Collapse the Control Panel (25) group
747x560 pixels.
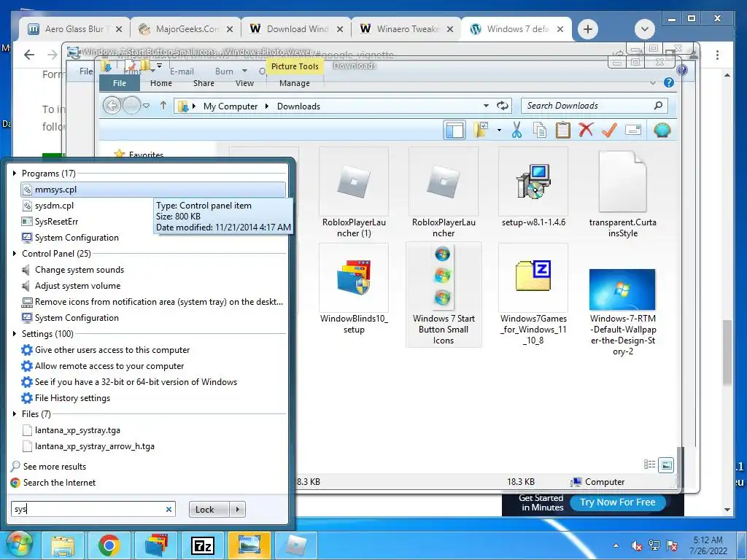pos(15,253)
